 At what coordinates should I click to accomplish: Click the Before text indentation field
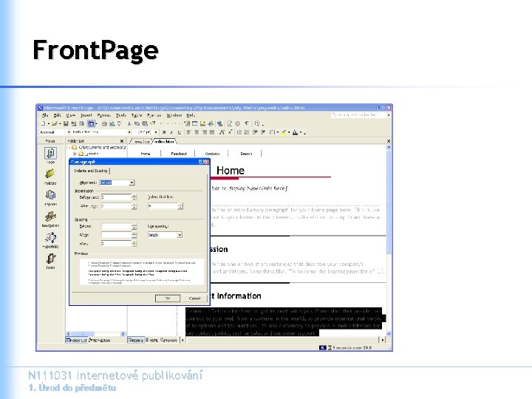(116, 197)
